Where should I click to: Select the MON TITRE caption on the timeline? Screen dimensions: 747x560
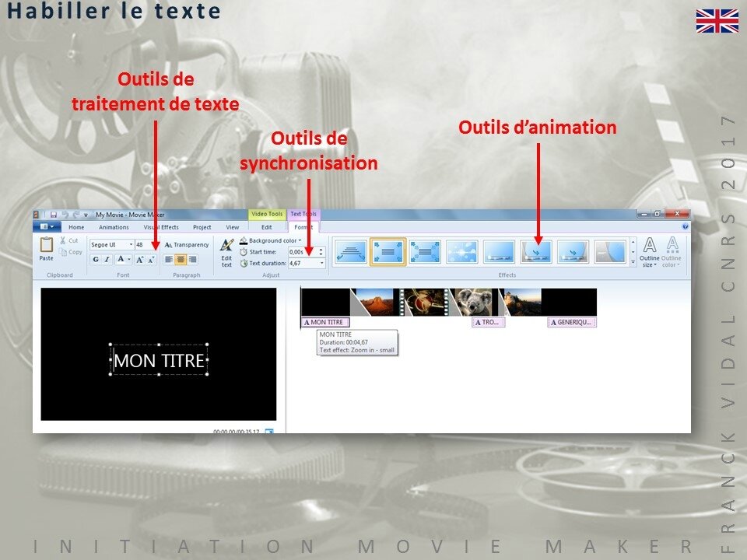[x=326, y=322]
